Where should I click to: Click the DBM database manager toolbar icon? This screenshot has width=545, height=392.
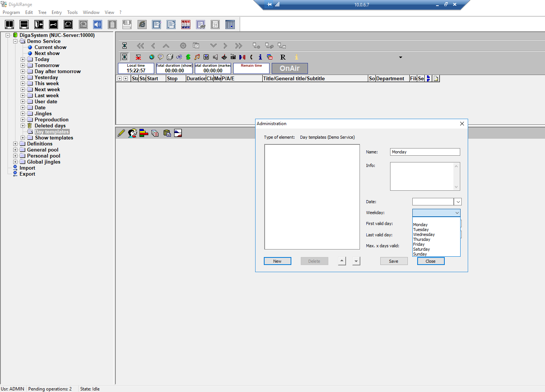coord(186,25)
